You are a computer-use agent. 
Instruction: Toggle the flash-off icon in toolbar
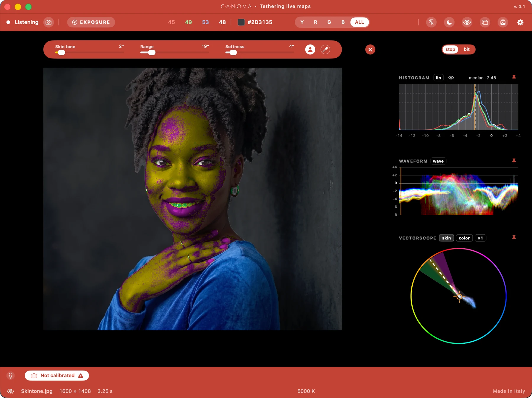[432, 22]
